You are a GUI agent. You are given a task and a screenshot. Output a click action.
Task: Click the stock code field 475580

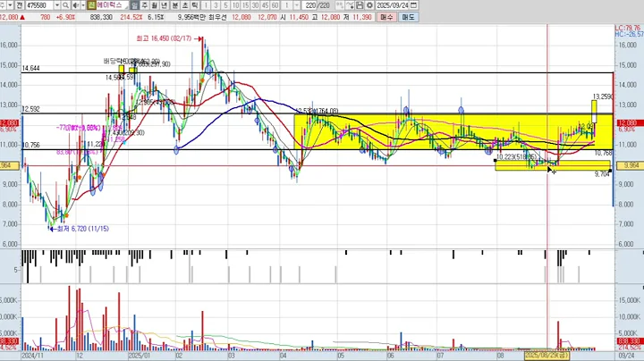(x=40, y=5)
